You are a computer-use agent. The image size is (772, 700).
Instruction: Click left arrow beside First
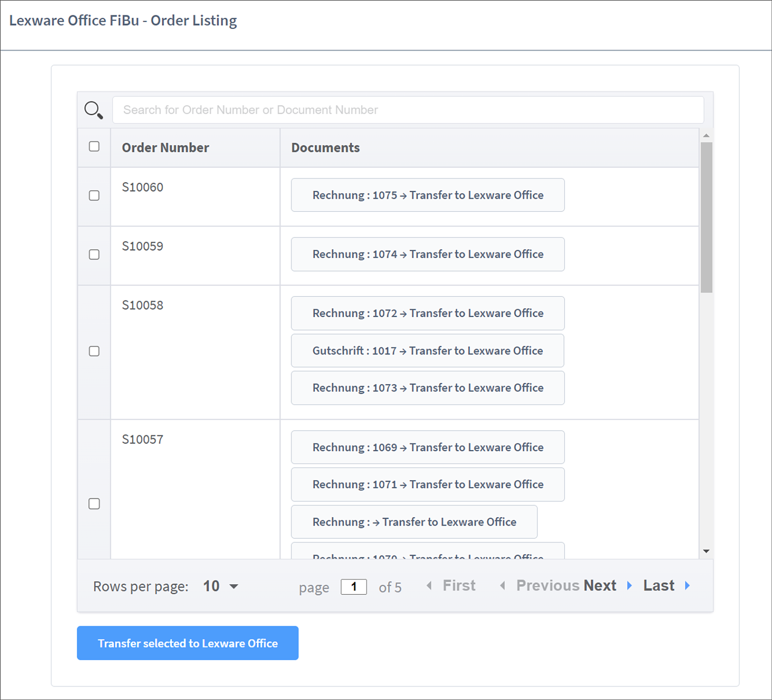coord(429,585)
